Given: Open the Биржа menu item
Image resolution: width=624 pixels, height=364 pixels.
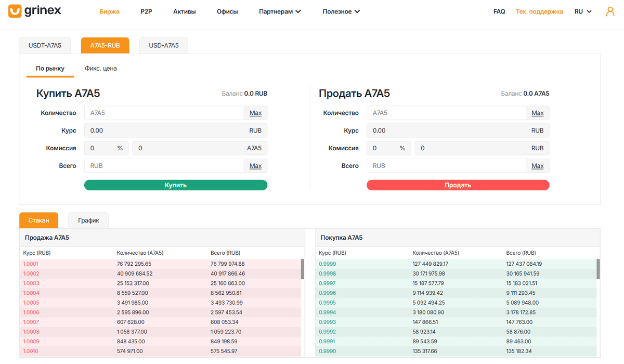Looking at the screenshot, I should (x=110, y=11).
